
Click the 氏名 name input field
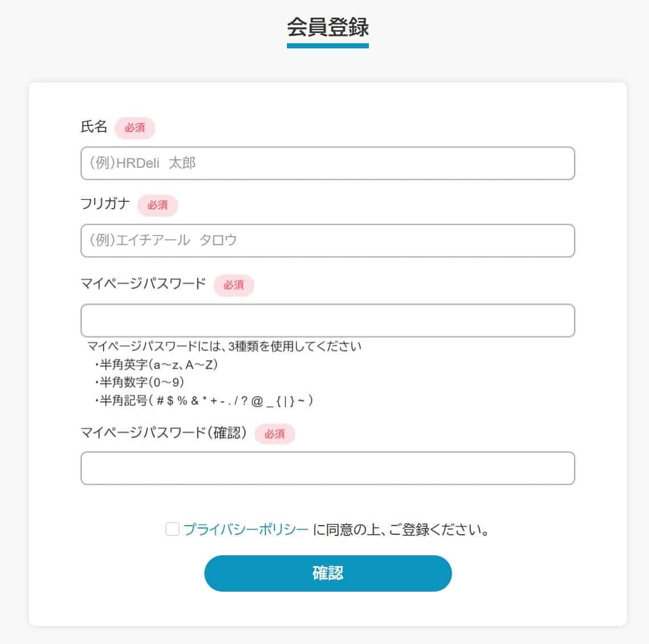[327, 164]
